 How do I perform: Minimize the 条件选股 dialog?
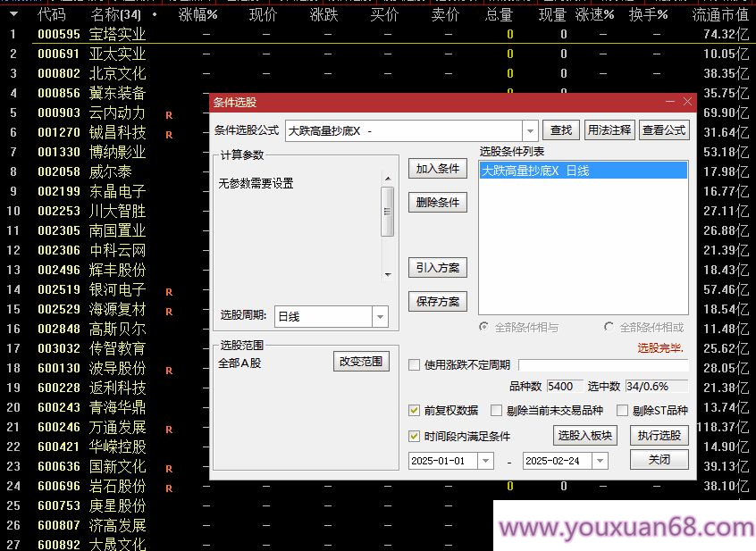pyautogui.click(x=669, y=103)
